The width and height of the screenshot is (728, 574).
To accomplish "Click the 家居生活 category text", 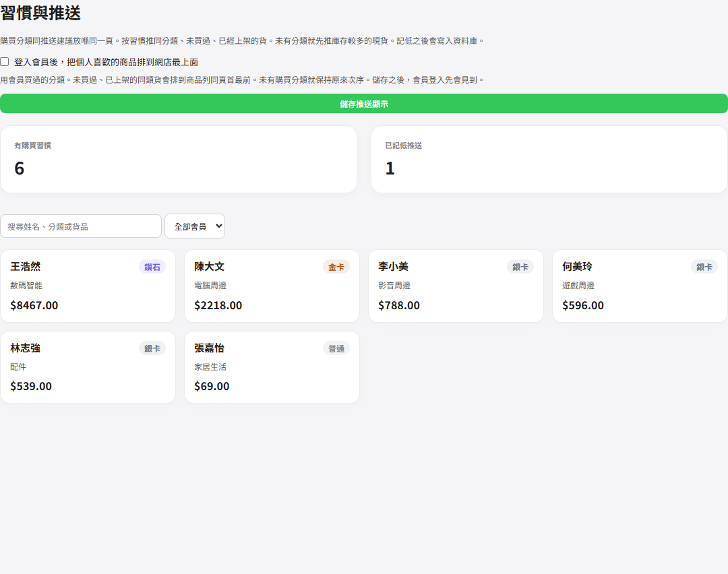I will tap(210, 367).
